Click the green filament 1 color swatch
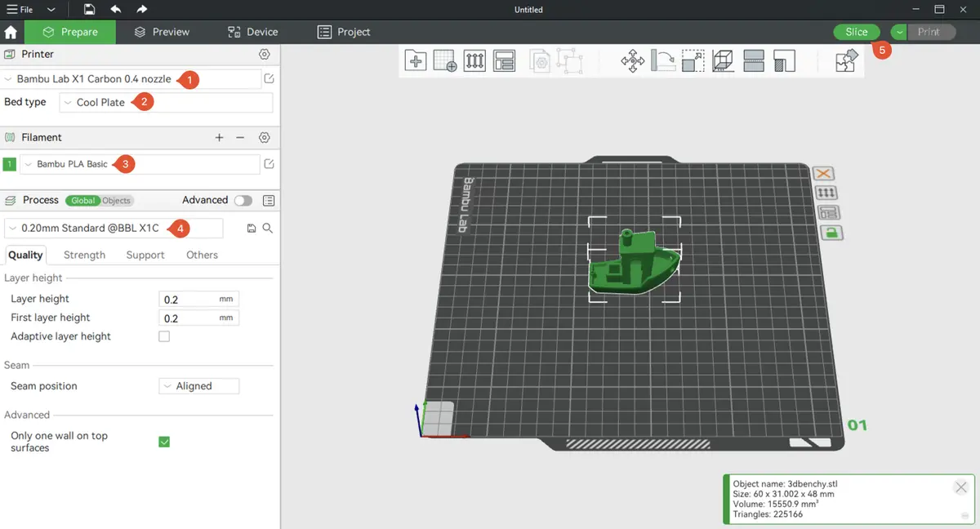980x529 pixels. click(10, 164)
